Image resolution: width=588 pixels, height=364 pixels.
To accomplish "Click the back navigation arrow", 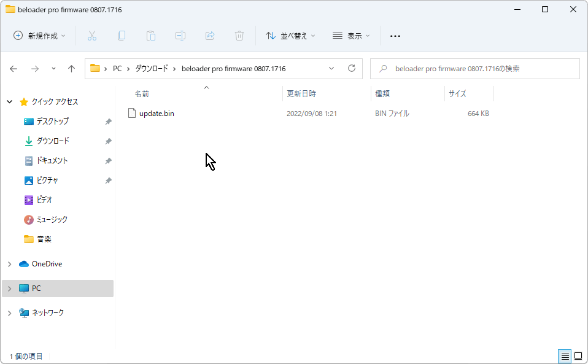I will 14,69.
